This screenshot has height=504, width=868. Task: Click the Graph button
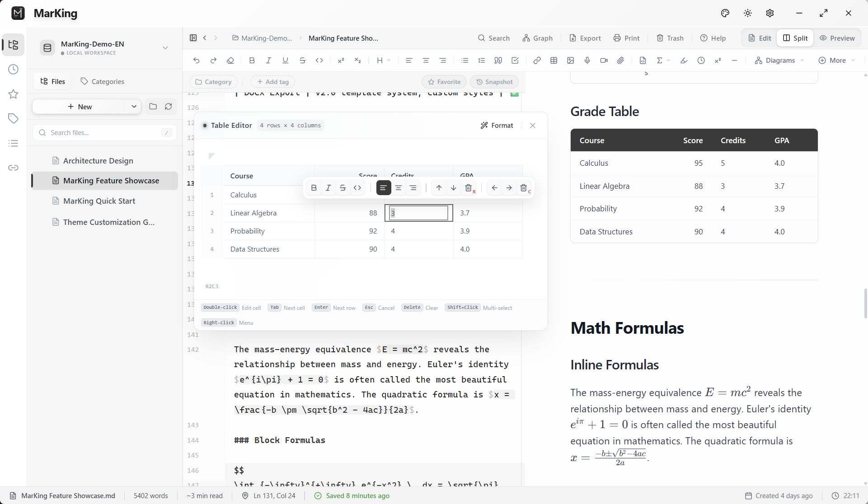pos(537,38)
